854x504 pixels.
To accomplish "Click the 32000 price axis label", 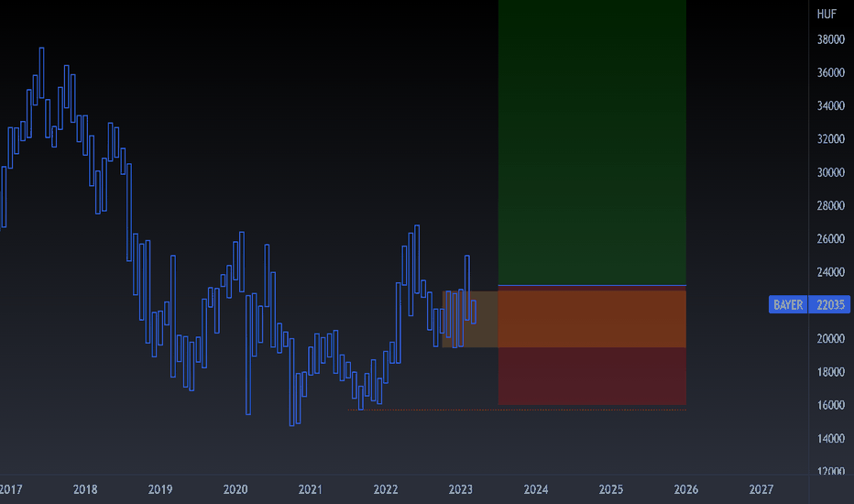I will click(x=830, y=139).
